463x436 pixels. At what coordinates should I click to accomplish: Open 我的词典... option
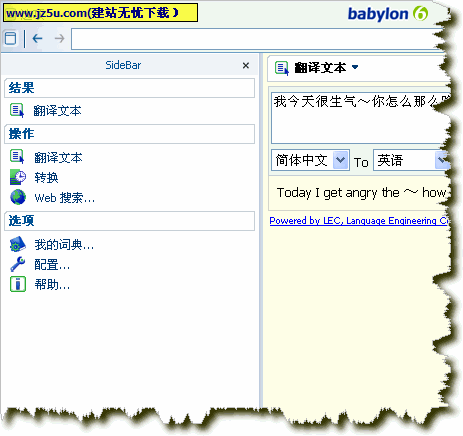[64, 245]
